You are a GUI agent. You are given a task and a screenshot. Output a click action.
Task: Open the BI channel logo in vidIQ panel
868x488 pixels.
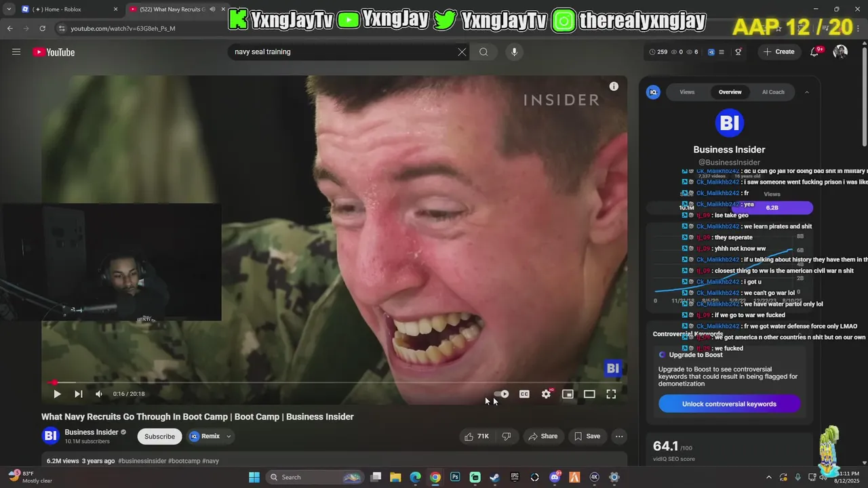click(x=729, y=123)
